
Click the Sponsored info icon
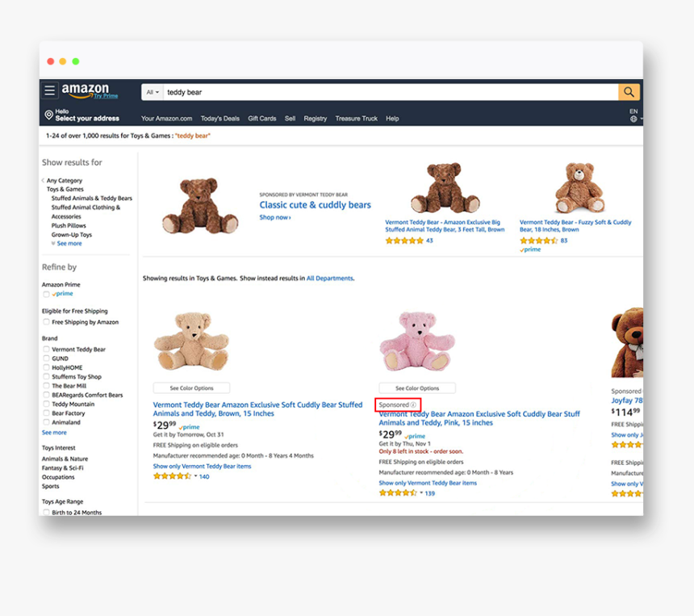413,404
